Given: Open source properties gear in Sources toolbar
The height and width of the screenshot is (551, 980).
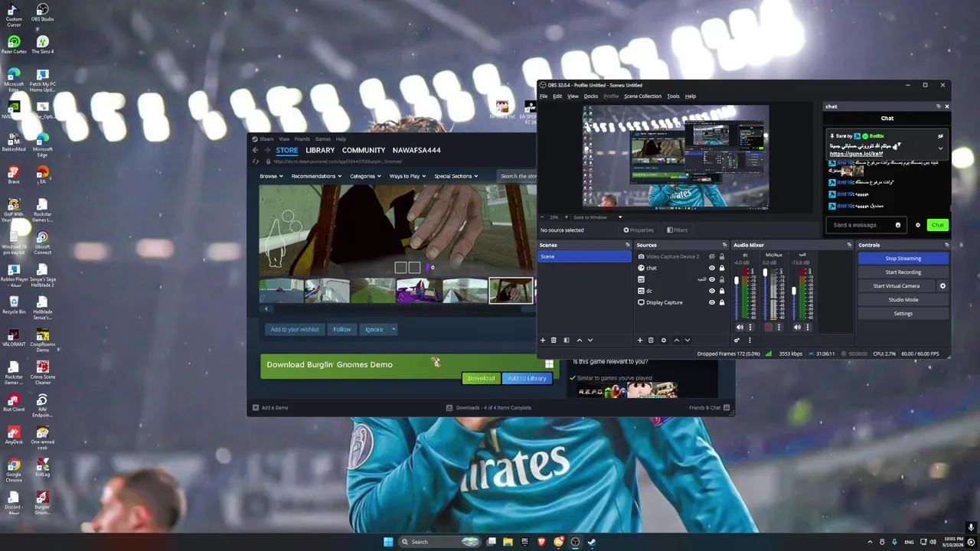Looking at the screenshot, I should click(x=664, y=340).
